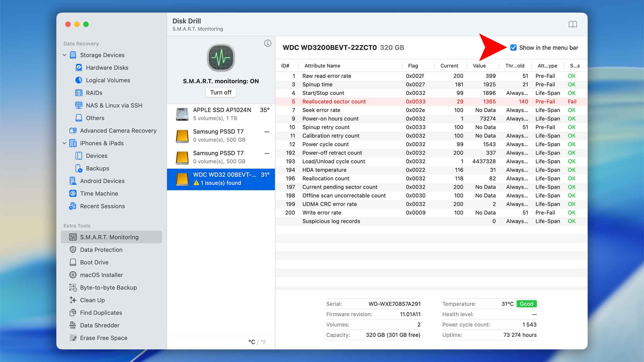Open the Hardware Disks section
Screen dimensions: 644x362
(x=107, y=68)
